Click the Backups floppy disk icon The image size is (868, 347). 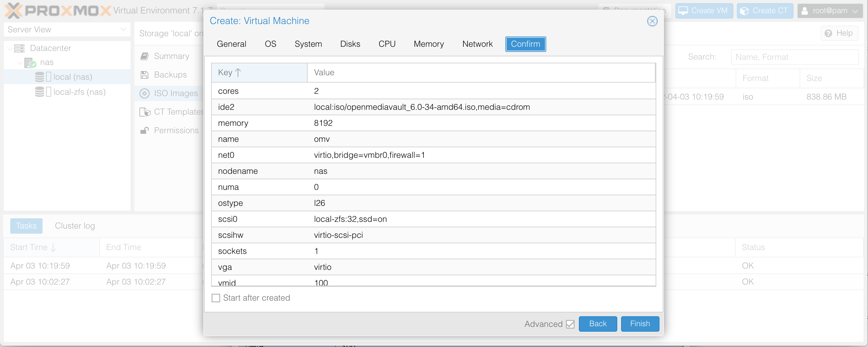(x=145, y=75)
